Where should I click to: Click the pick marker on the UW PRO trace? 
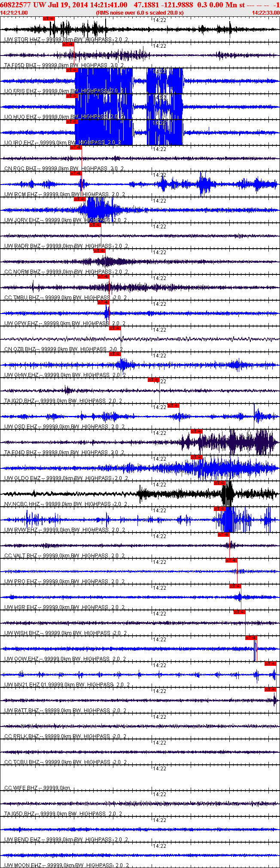click(x=231, y=560)
